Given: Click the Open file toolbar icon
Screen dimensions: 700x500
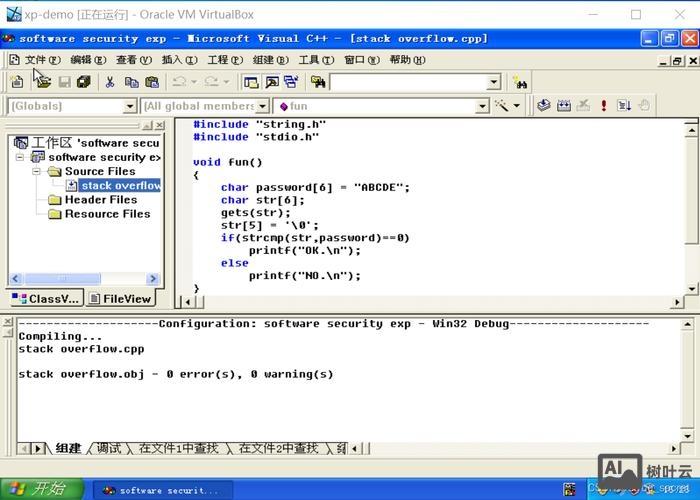Looking at the screenshot, I should [41, 82].
